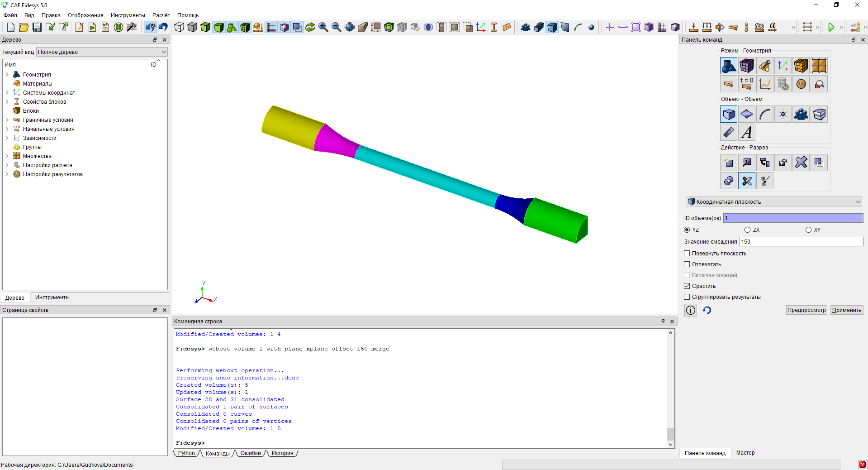Click the New file toolbar icon
Viewport: 868px width, 470px height.
(x=11, y=27)
